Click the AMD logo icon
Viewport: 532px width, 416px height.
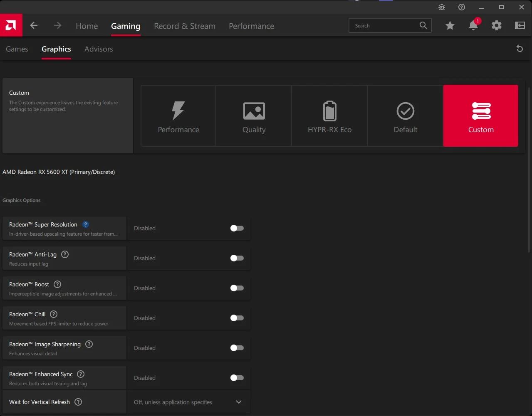coord(11,25)
